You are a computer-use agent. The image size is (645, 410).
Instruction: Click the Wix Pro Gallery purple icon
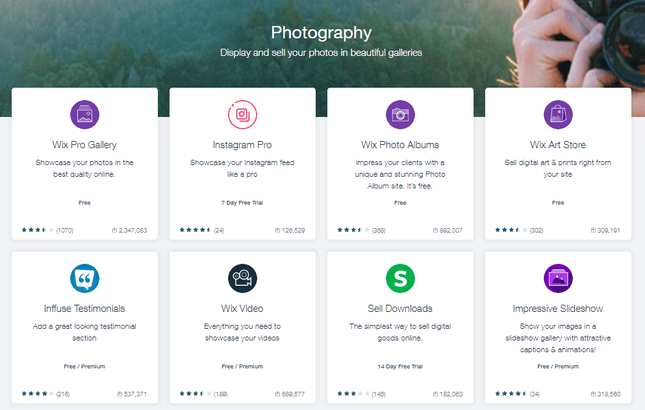[84, 114]
